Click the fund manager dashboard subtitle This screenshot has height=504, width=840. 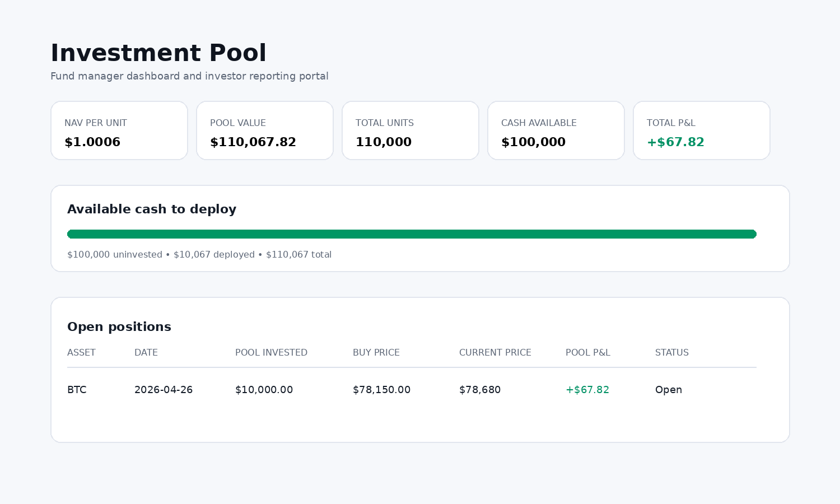pyautogui.click(x=189, y=76)
